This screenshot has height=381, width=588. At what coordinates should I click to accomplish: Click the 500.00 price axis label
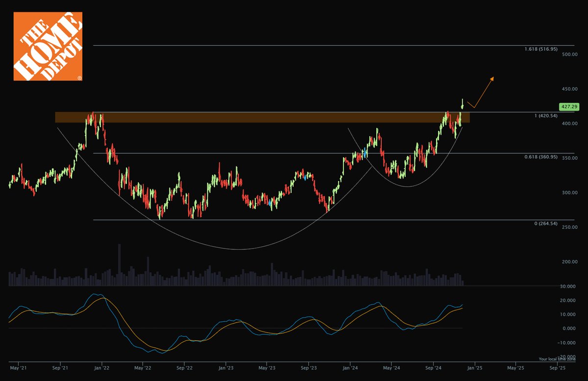coord(569,54)
